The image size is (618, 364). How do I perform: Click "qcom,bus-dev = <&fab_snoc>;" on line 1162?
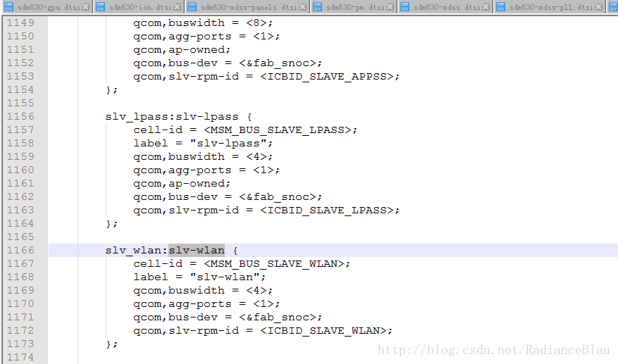point(228,197)
